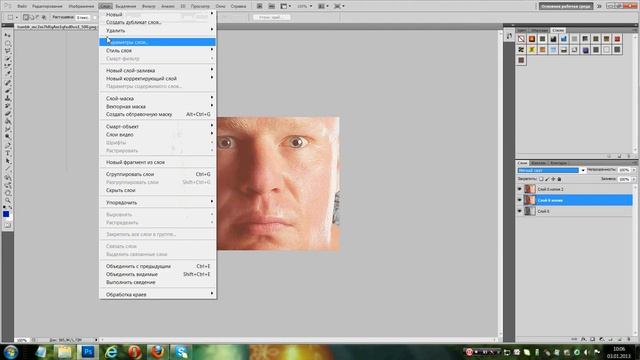Choose 'Объединить с предыдущим'
Viewport: 640px width, 360px height.
click(158, 266)
